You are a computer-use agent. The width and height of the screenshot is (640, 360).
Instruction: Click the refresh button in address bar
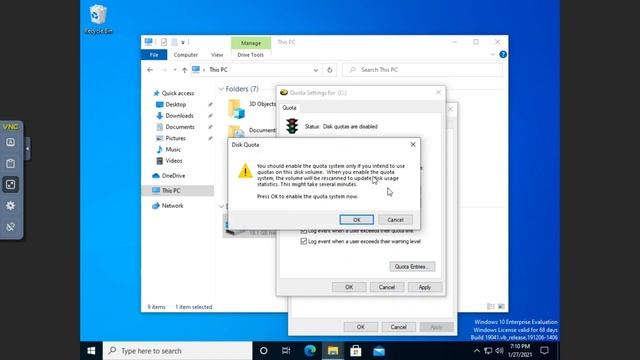point(329,70)
